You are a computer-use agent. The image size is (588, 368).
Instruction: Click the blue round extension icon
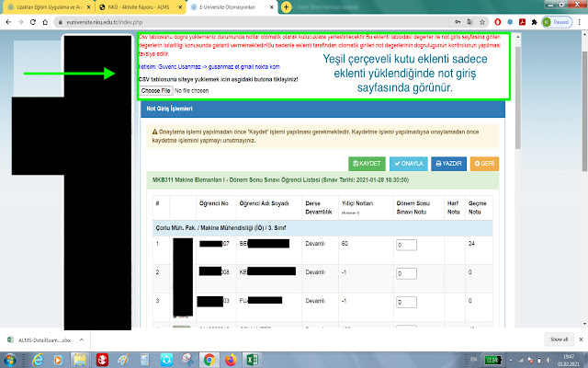pyautogui.click(x=510, y=22)
